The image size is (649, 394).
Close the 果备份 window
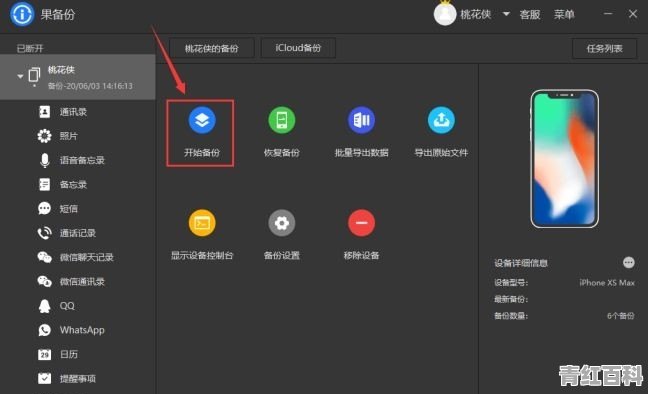pyautogui.click(x=632, y=14)
